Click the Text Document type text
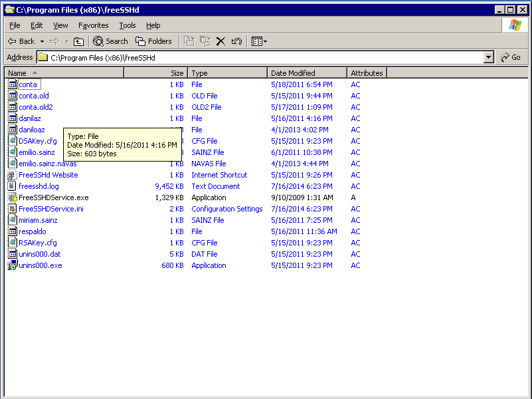The image size is (532, 399). click(x=215, y=186)
